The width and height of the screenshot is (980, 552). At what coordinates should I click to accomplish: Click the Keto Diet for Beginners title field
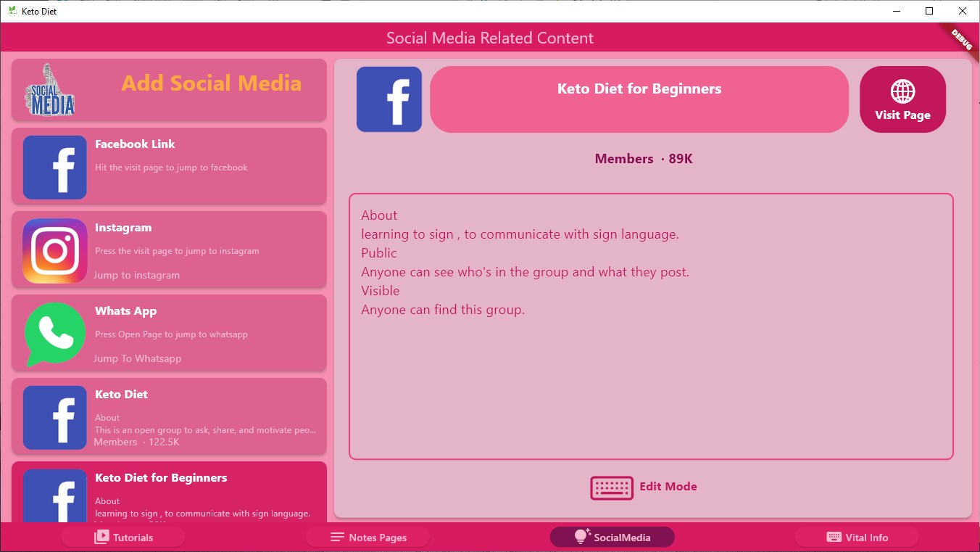coord(639,99)
